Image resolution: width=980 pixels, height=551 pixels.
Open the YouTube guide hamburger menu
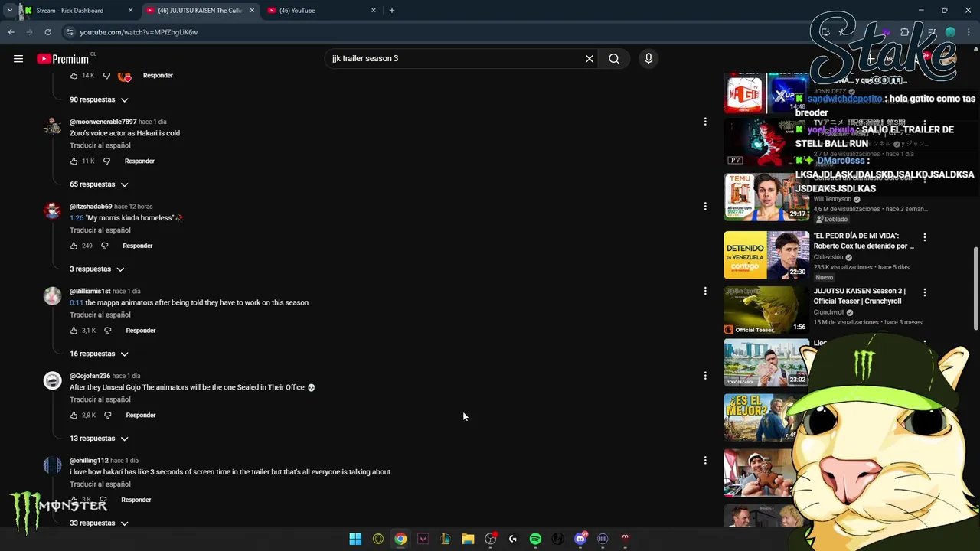coord(18,58)
